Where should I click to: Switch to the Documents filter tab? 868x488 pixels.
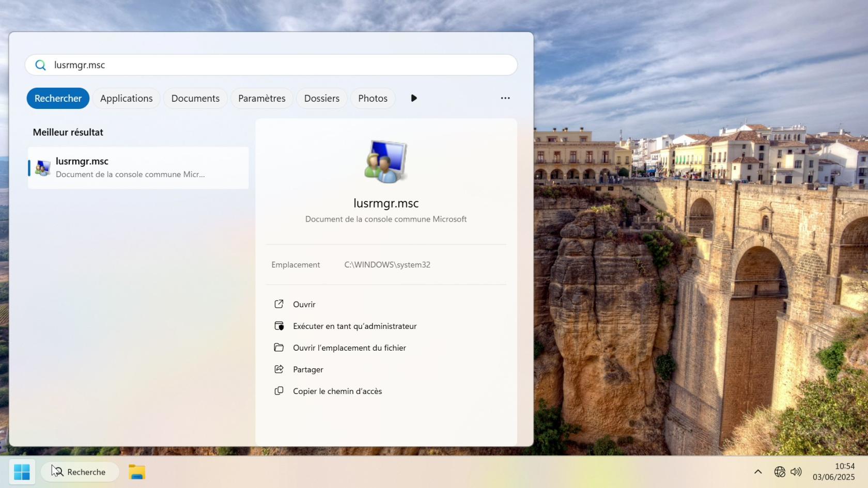coord(195,98)
